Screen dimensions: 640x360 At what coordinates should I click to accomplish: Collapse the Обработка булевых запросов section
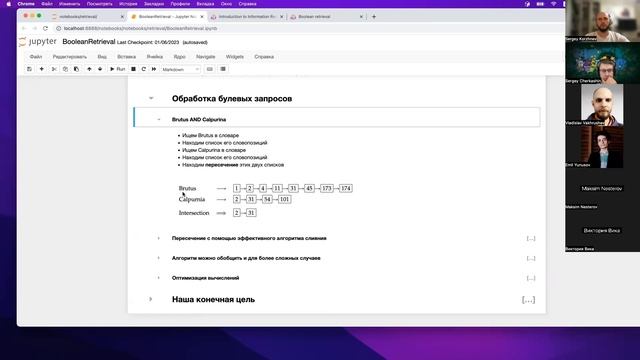[151, 98]
